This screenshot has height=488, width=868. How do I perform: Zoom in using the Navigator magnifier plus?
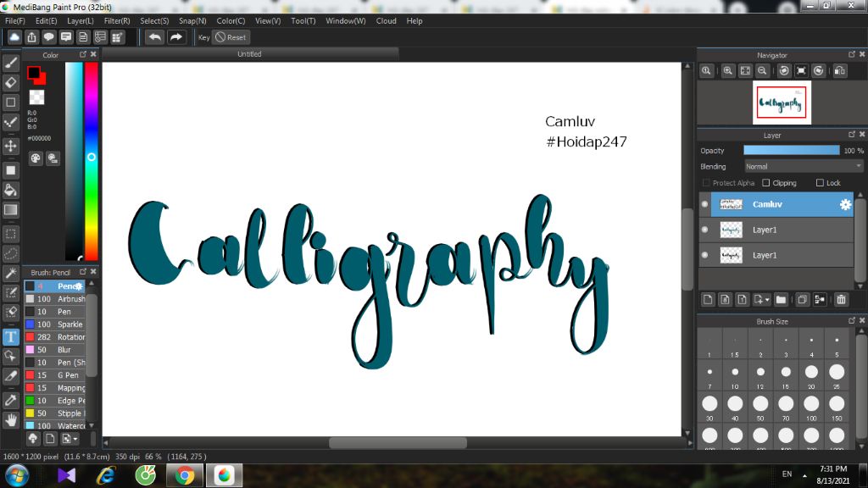click(x=728, y=71)
